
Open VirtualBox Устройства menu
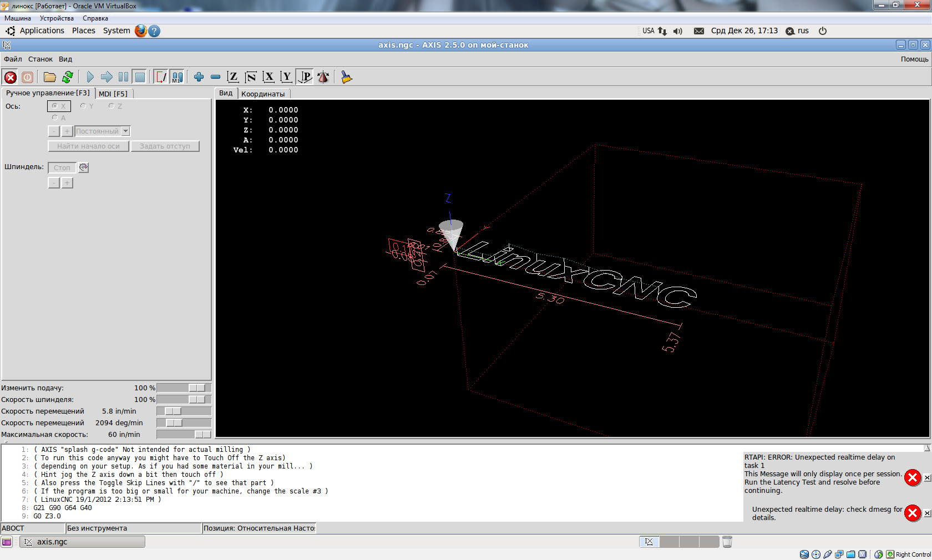pyautogui.click(x=57, y=18)
